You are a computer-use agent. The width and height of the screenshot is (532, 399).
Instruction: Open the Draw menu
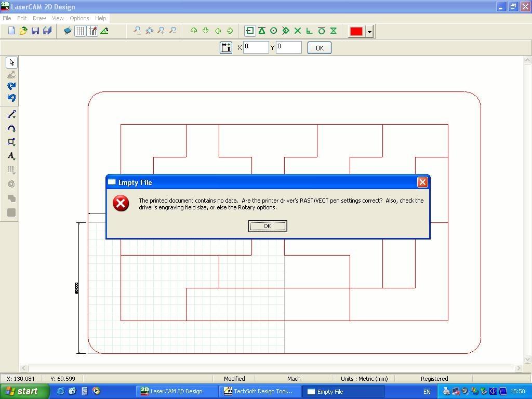39,18
